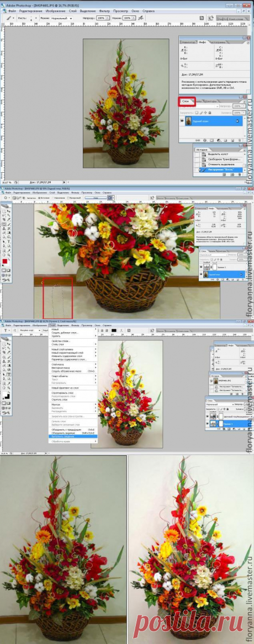The width and height of the screenshot is (254, 644).
Task: Click Brush tool preset icon in Кисть options bar
Action: click(x=8, y=18)
